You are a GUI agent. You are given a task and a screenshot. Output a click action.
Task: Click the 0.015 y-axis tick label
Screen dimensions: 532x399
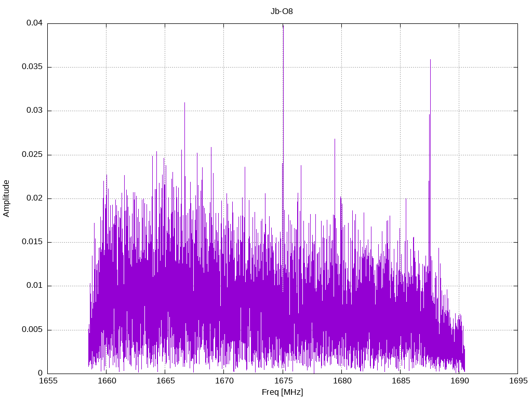(x=32, y=242)
